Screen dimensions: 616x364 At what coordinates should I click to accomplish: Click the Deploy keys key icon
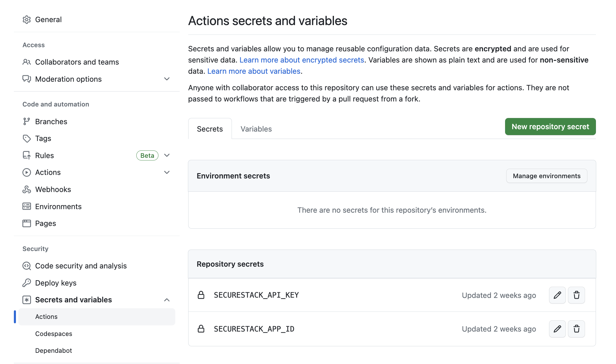click(27, 283)
